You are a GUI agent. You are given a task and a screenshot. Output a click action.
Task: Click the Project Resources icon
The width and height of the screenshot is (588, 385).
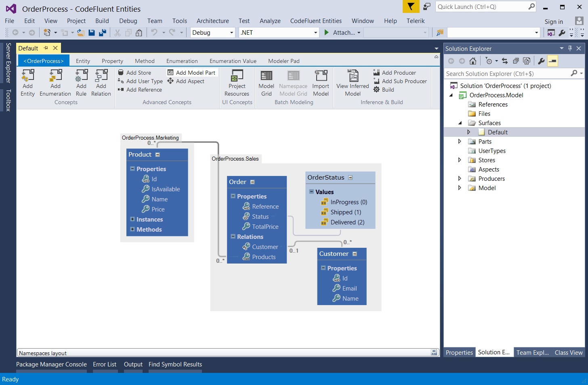[237, 76]
